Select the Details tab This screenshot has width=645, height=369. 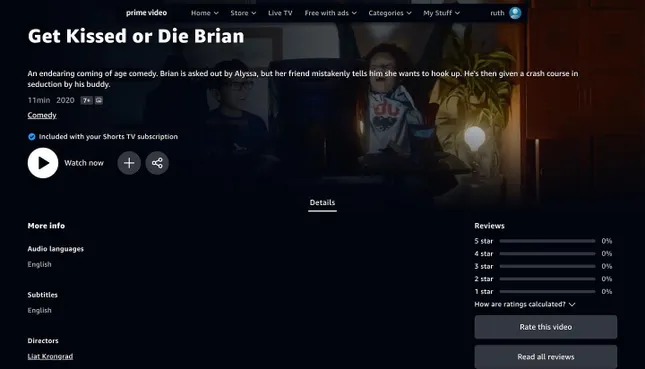coord(322,203)
